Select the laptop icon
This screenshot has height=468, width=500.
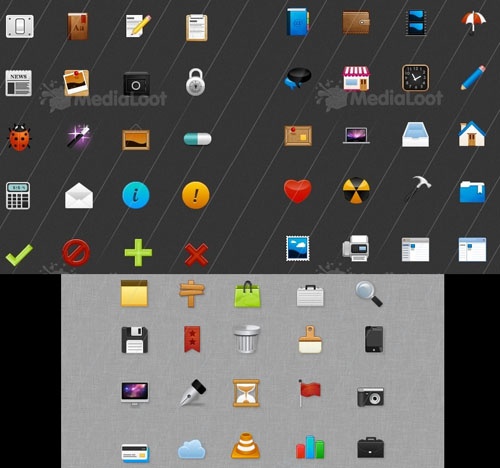click(x=356, y=135)
